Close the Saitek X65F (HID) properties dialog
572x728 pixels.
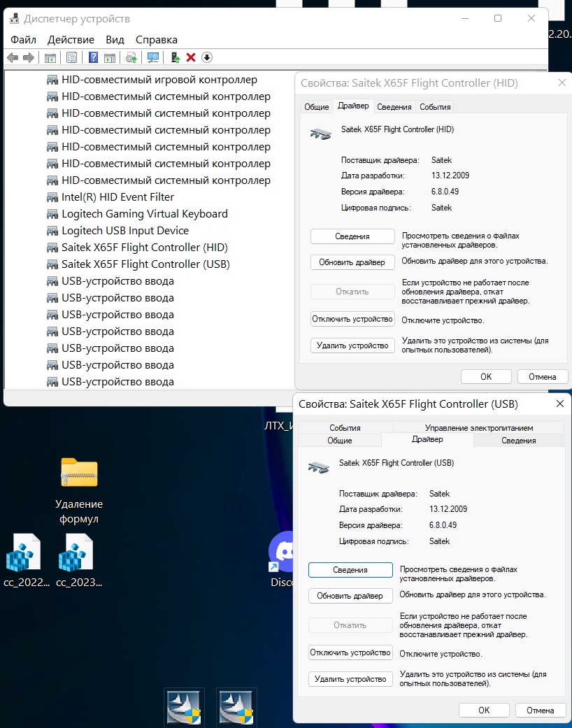(x=562, y=83)
